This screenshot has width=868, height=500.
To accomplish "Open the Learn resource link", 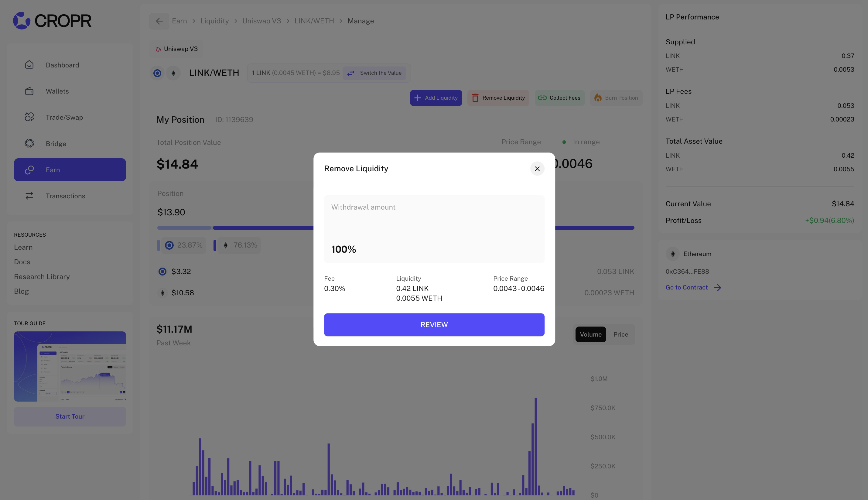I will tap(23, 247).
